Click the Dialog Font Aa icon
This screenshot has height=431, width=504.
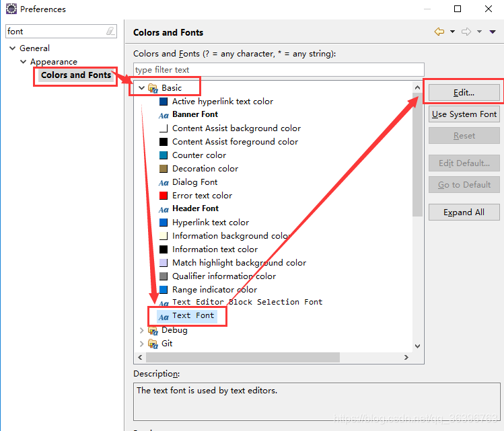(164, 183)
